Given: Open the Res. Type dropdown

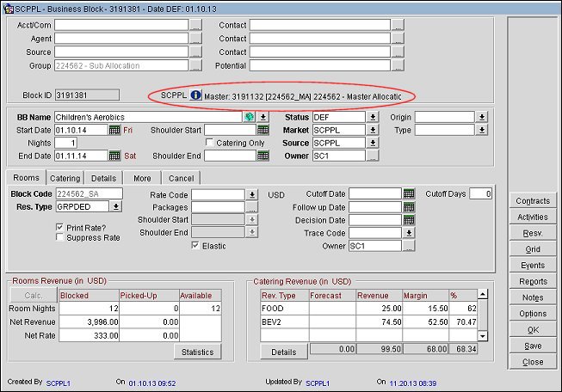Looking at the screenshot, I should (116, 207).
